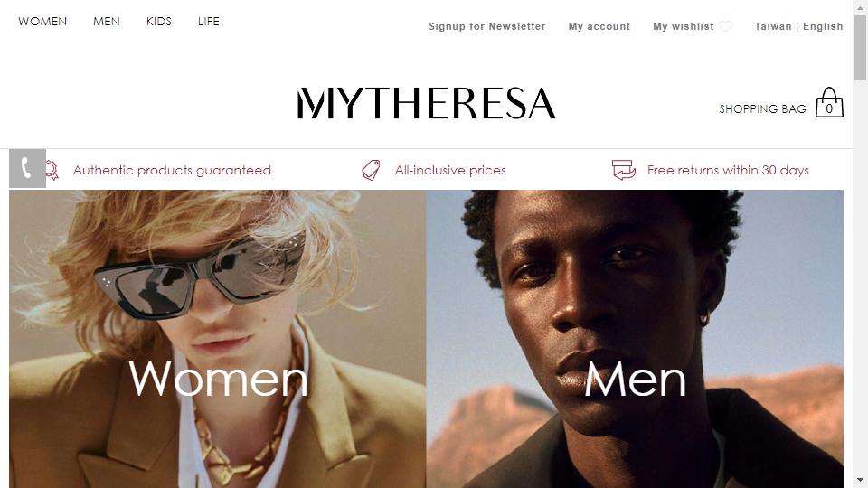Click the free returns arrows icon

point(623,170)
